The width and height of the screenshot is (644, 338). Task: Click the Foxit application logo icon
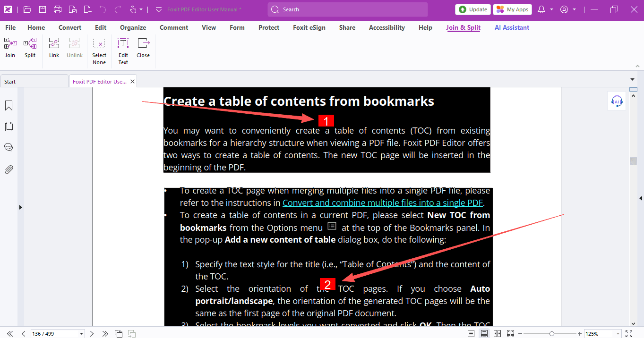[x=8, y=9]
